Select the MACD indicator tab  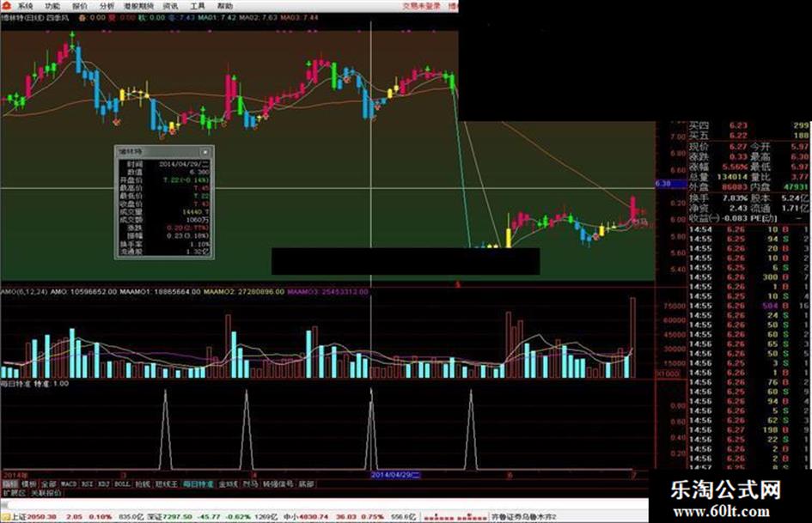pyautogui.click(x=69, y=484)
